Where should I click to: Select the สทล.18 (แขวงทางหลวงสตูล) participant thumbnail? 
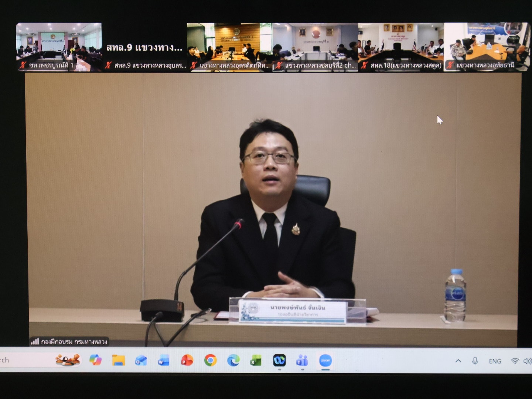point(401,46)
